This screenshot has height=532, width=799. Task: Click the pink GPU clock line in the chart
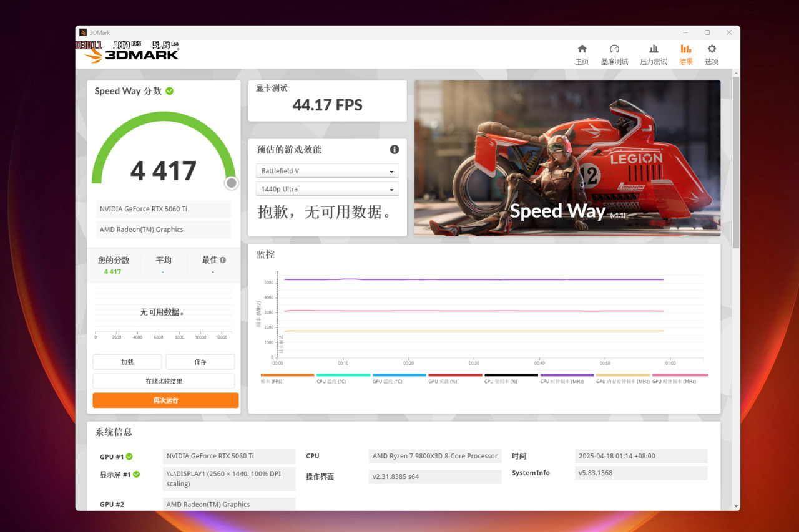point(474,311)
